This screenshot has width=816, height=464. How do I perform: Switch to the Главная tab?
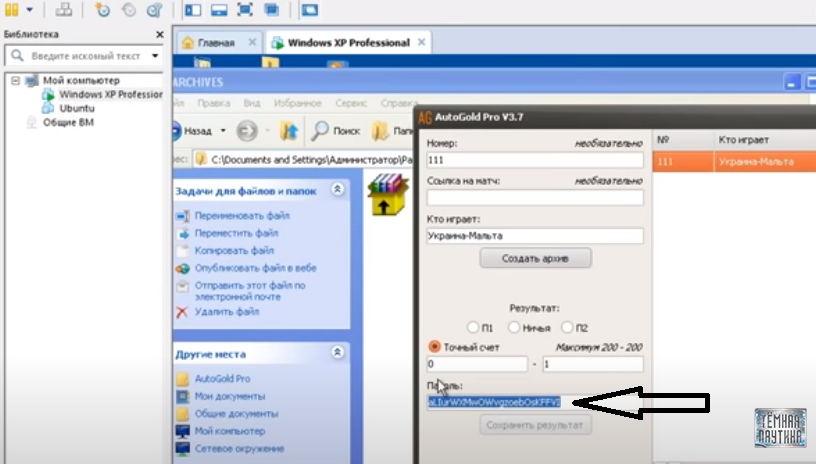[x=208, y=43]
